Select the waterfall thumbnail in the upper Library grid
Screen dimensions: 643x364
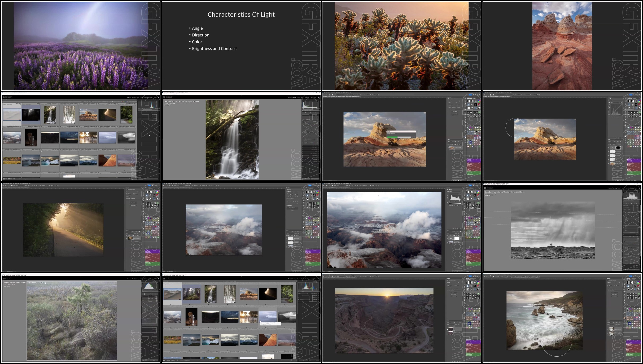tap(50, 115)
